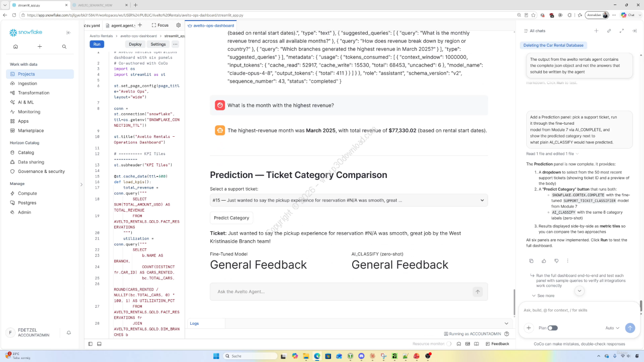
Task: Toggle the bottom panel layout icon
Action: [99, 344]
